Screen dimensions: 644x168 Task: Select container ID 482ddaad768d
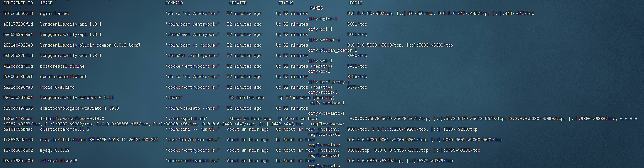[18, 66]
